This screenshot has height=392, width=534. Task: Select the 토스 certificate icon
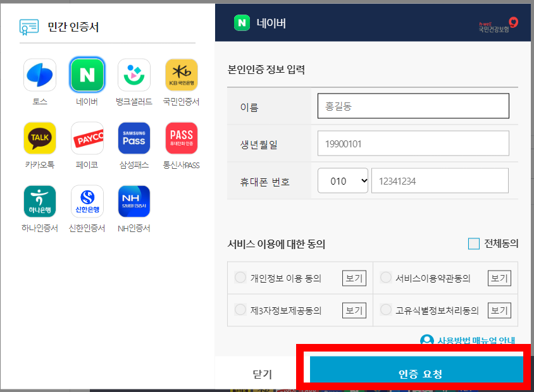point(40,74)
